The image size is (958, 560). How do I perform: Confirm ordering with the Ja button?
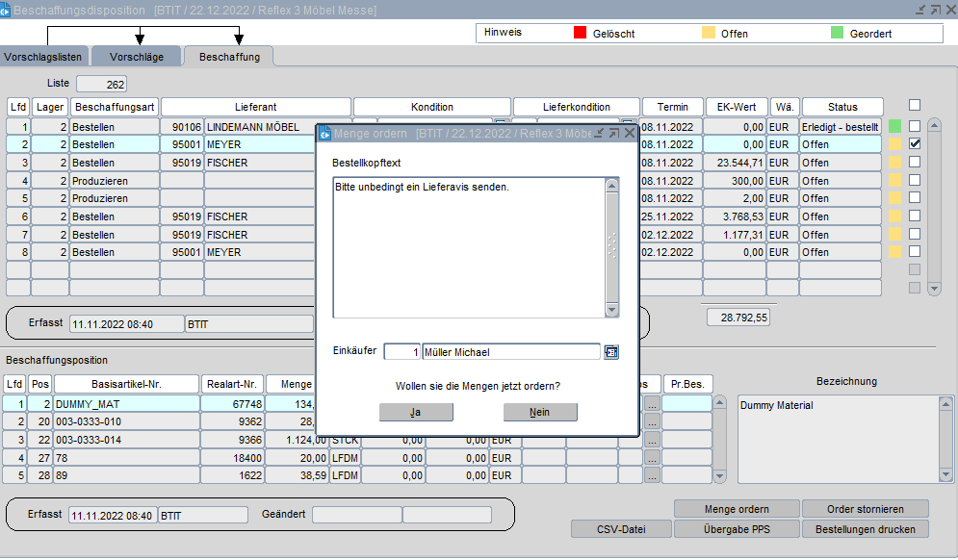point(416,412)
